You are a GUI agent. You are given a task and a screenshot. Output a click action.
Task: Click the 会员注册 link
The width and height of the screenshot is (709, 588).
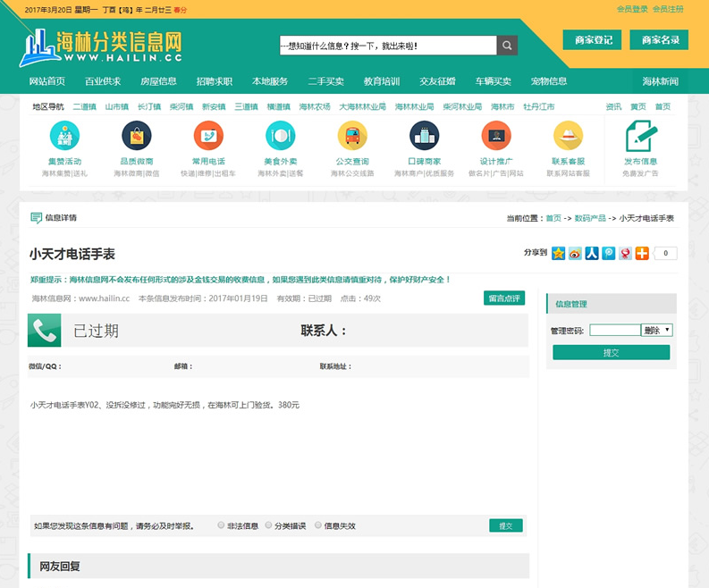pos(668,9)
